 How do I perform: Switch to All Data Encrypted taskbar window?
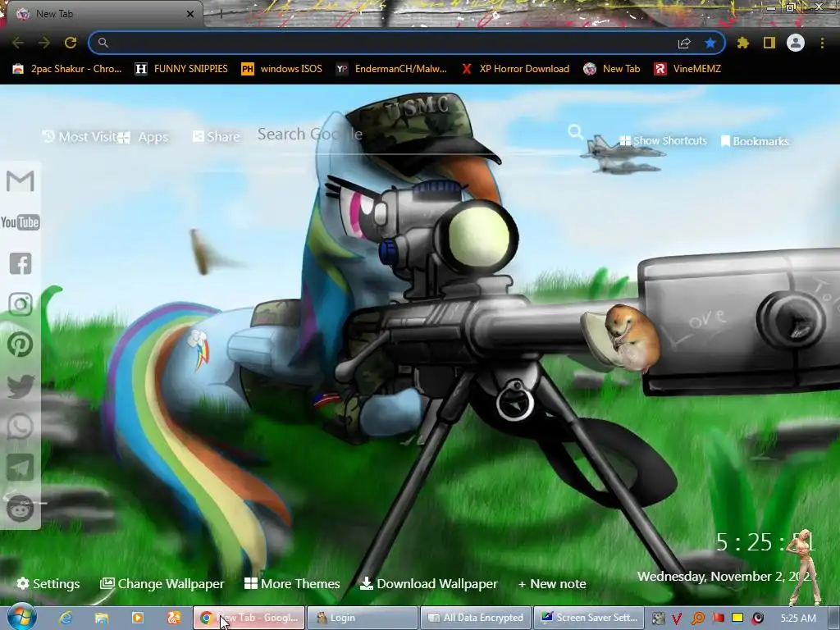click(x=477, y=618)
